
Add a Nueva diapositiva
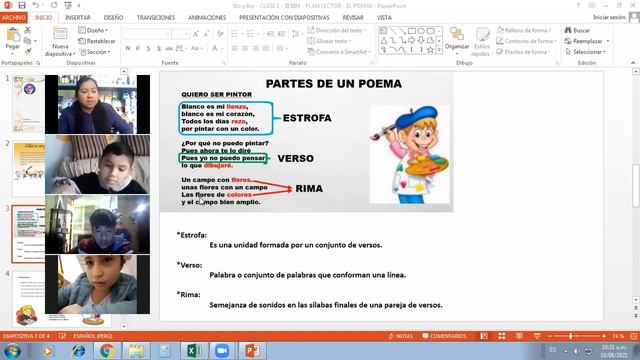pos(60,41)
